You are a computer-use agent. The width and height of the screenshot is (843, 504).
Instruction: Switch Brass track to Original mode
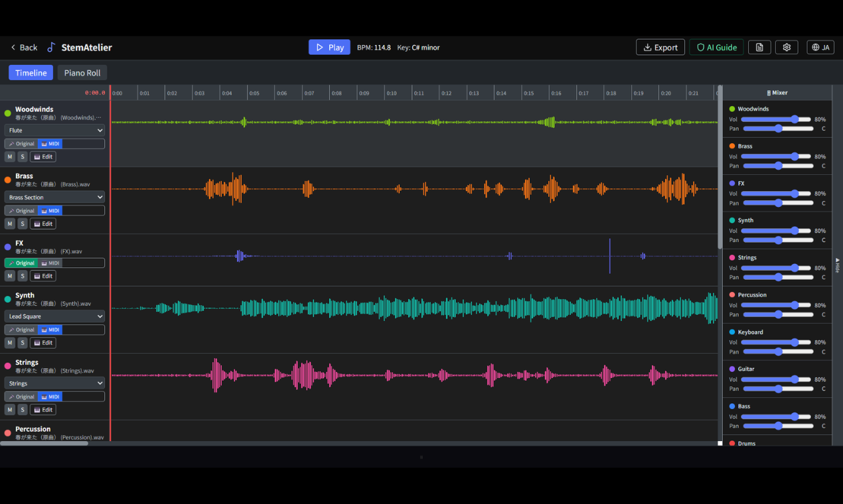click(21, 211)
